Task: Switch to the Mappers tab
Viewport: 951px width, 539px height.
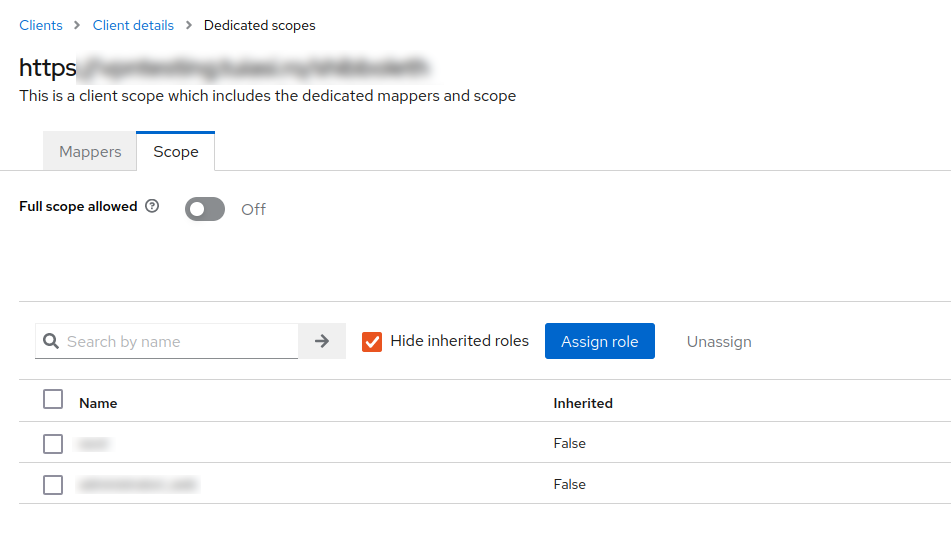Action: point(90,152)
